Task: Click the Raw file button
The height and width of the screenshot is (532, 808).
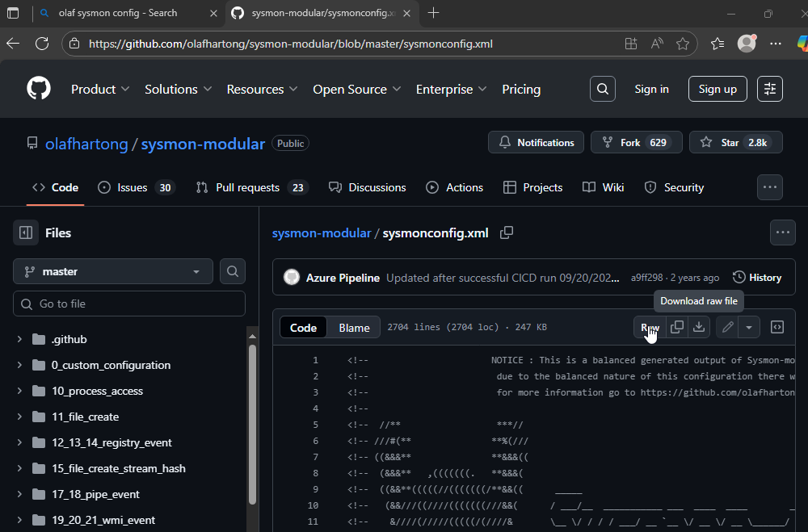Action: click(x=650, y=327)
